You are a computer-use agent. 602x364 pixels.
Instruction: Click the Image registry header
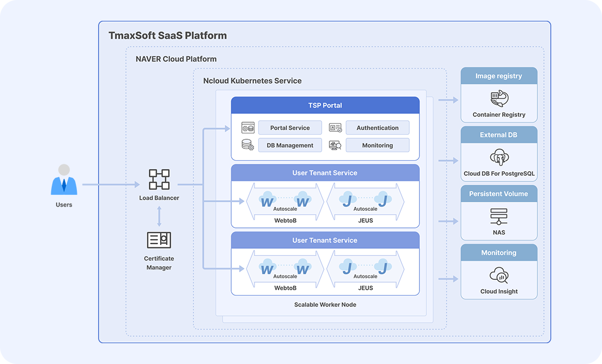click(499, 76)
